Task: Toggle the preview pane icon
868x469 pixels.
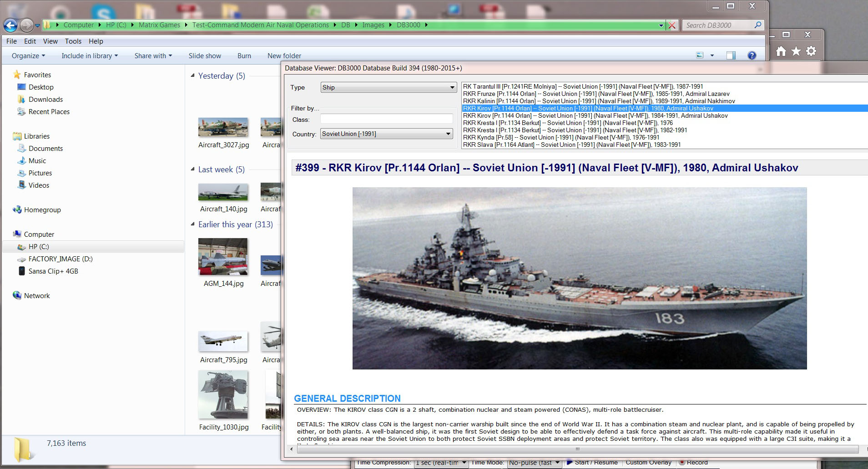Action: click(731, 55)
